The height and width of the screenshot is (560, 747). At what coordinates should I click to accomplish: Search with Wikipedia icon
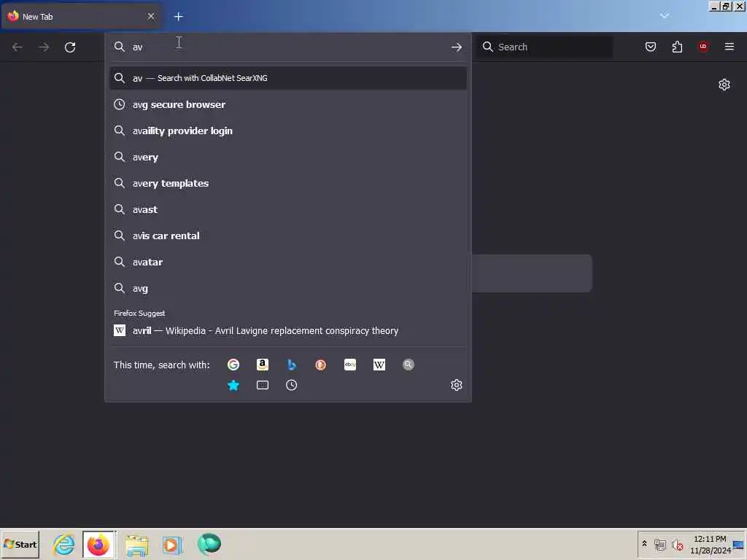[x=379, y=365]
